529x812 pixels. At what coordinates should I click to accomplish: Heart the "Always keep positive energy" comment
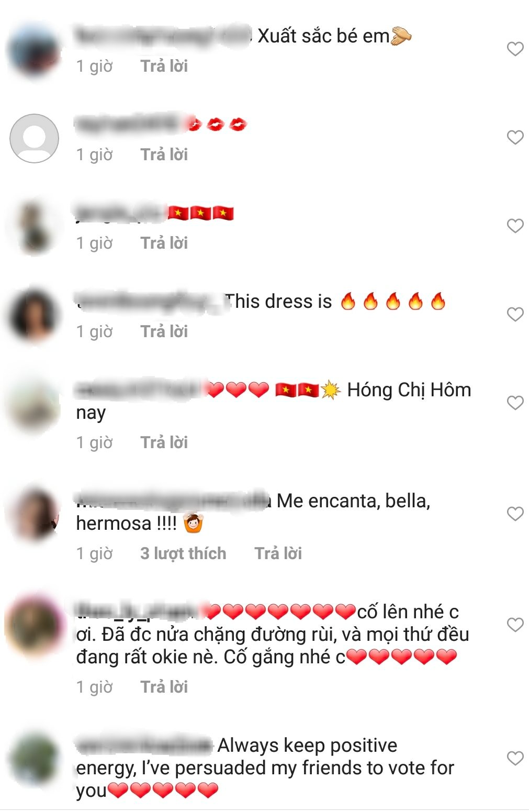point(515,758)
